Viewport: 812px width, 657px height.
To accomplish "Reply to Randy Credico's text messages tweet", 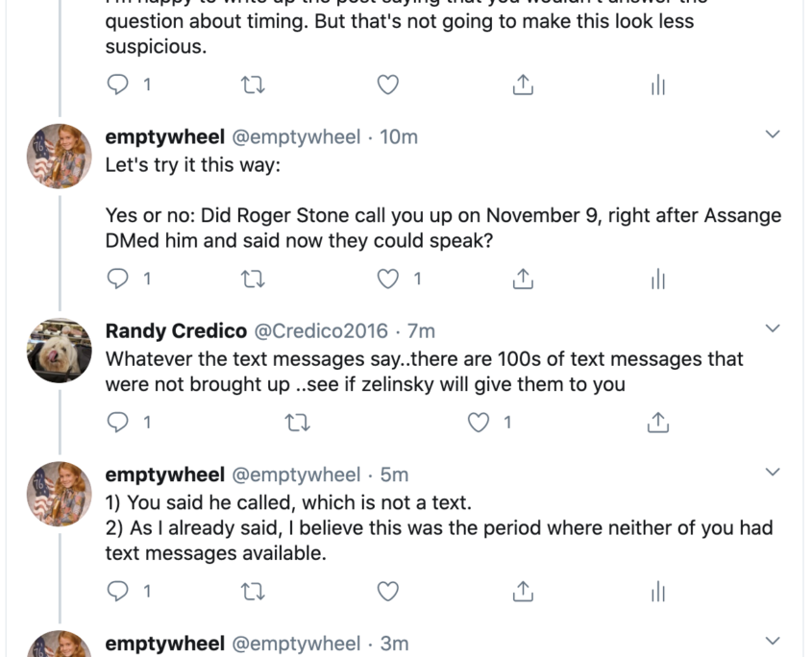I will tap(117, 422).
